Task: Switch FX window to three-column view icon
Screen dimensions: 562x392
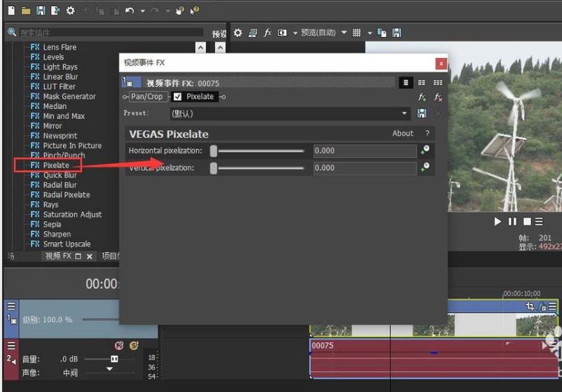Action: [x=438, y=83]
